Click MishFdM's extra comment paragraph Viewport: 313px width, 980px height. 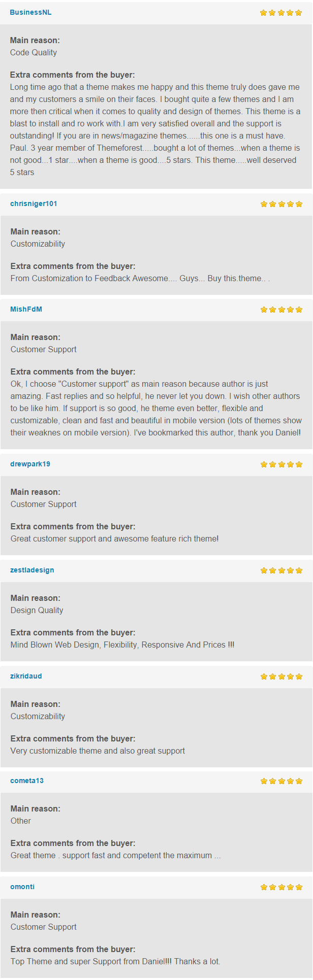click(156, 408)
